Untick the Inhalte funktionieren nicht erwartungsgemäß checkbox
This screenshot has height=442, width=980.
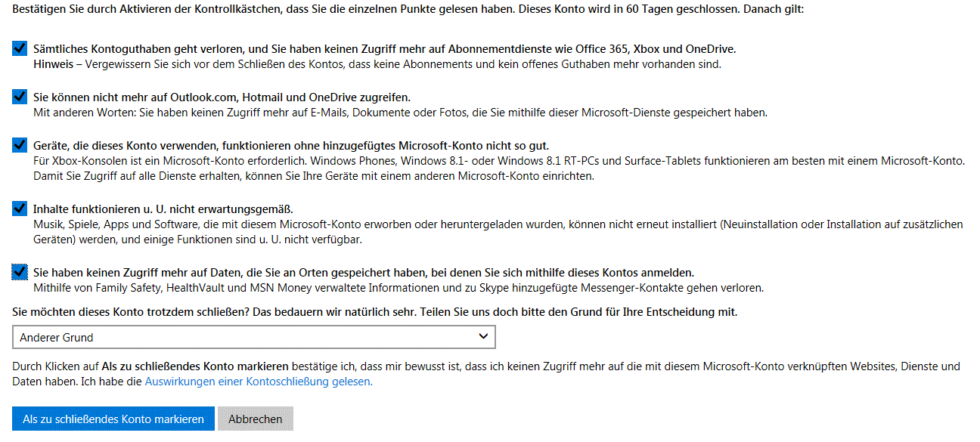pos(20,209)
